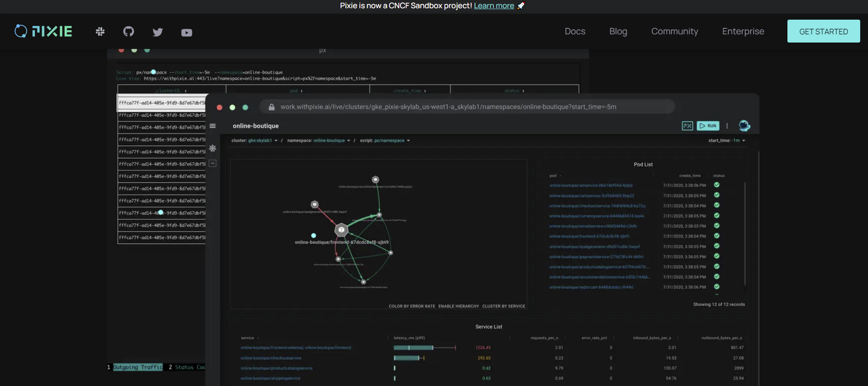Open the three-dot options menu
Viewport: 868px width, 386px height.
pos(727,126)
